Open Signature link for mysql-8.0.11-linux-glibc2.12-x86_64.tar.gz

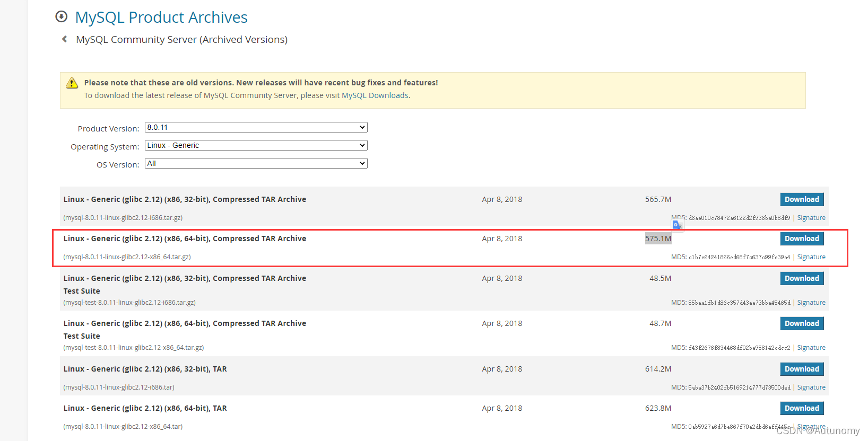click(811, 257)
